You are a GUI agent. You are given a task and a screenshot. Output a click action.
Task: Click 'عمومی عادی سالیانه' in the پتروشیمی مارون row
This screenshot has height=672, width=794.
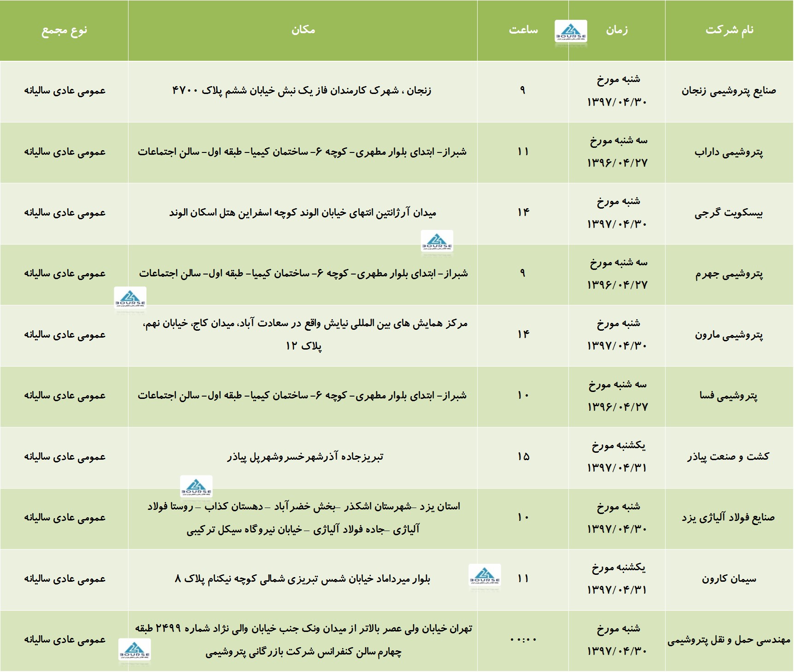pos(64,335)
